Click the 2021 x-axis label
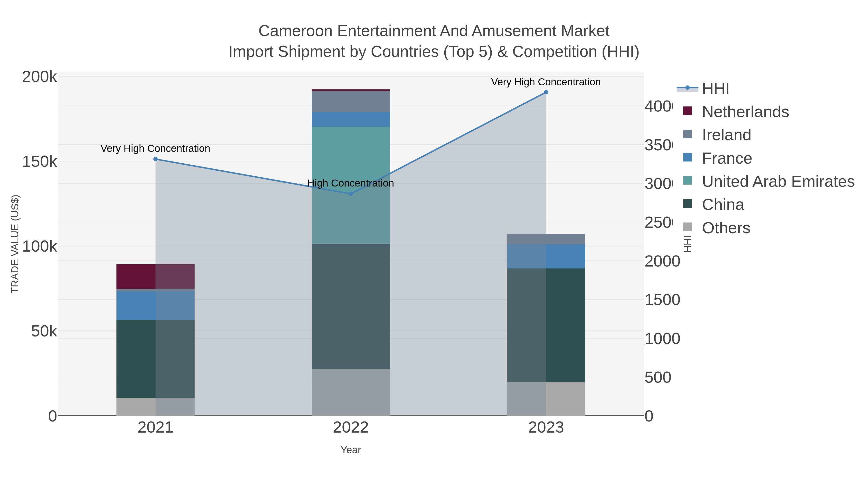Image resolution: width=868 pixels, height=488 pixels. [155, 427]
